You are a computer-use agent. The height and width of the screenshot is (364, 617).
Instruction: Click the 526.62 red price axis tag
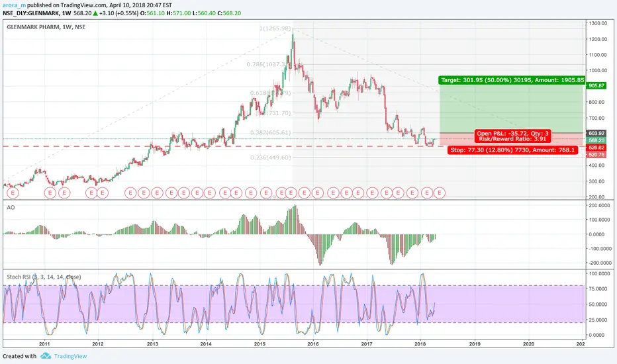click(x=596, y=148)
